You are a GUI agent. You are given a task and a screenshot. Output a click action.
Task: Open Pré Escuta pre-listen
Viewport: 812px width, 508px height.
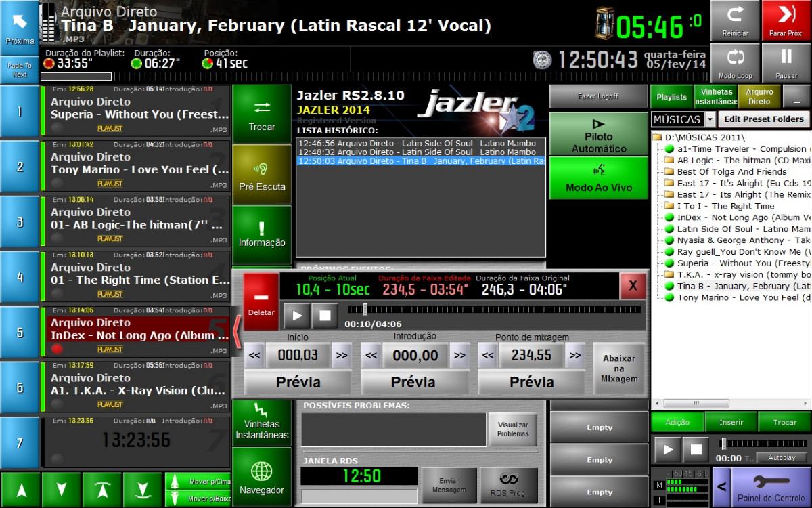[262, 173]
